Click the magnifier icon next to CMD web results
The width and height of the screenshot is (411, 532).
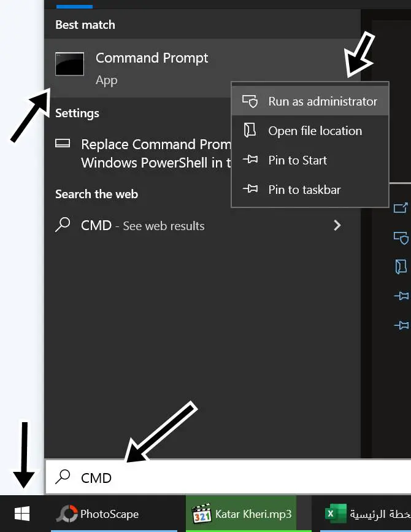click(x=63, y=225)
